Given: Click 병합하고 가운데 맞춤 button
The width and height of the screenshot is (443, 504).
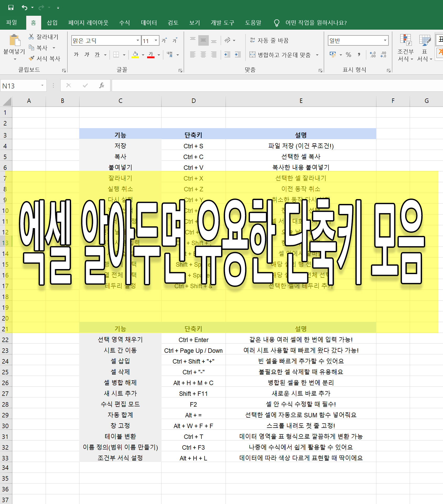Looking at the screenshot, I should 280,55.
